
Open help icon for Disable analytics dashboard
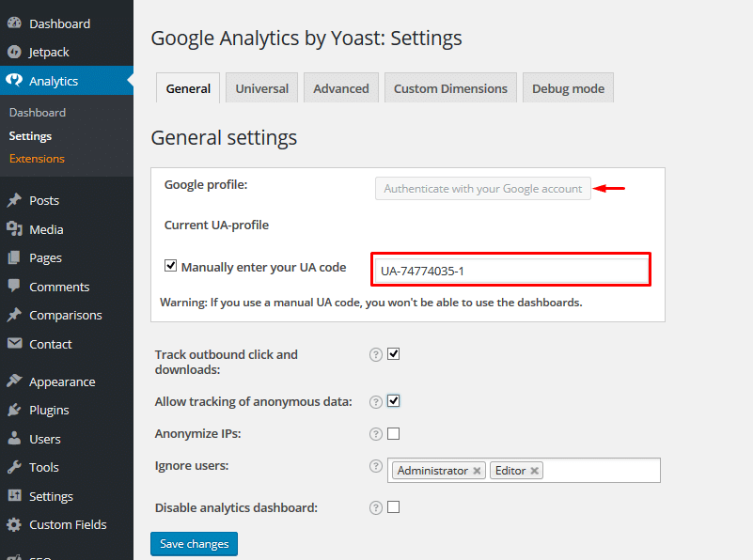click(375, 507)
